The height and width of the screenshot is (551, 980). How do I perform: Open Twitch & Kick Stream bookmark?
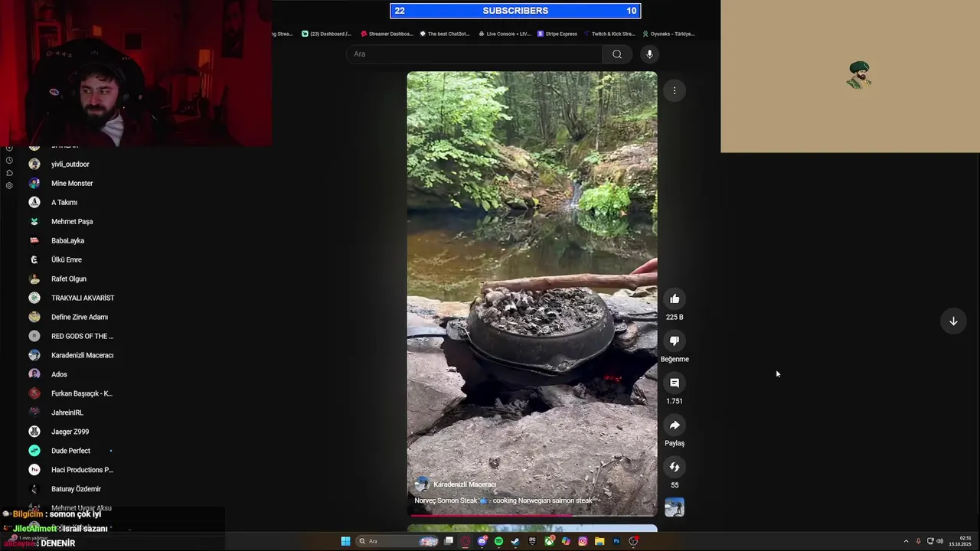tap(609, 34)
